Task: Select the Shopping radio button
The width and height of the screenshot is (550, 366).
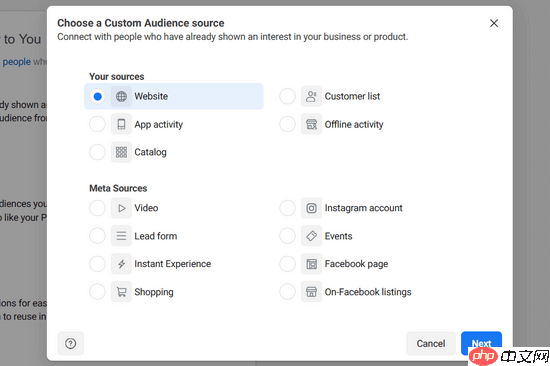Action: coord(98,292)
